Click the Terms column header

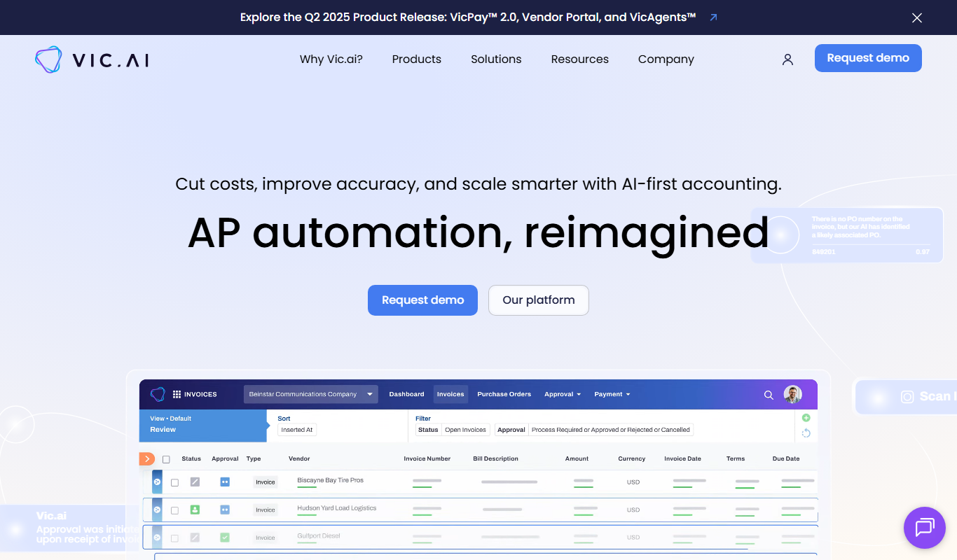point(736,459)
